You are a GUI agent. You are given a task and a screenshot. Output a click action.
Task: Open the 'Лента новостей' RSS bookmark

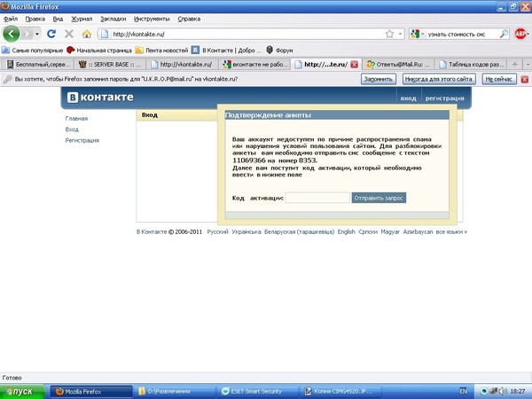coord(162,51)
